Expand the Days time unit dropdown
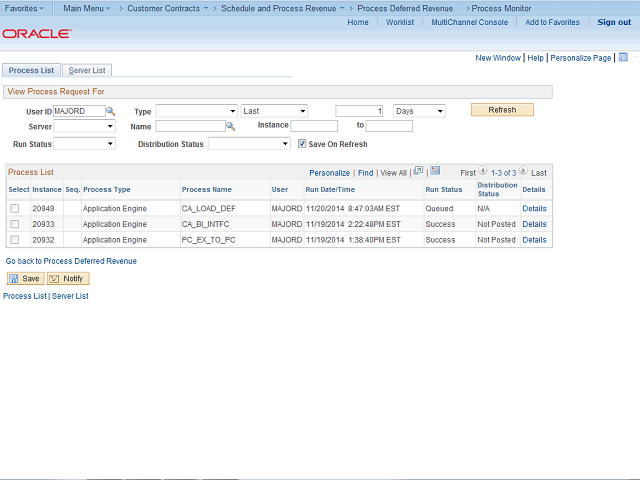 (x=419, y=111)
